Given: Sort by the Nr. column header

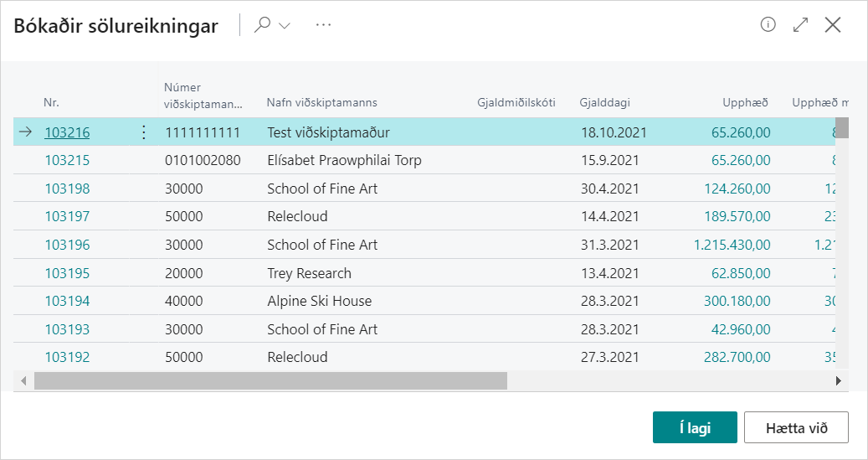Looking at the screenshot, I should click(52, 102).
